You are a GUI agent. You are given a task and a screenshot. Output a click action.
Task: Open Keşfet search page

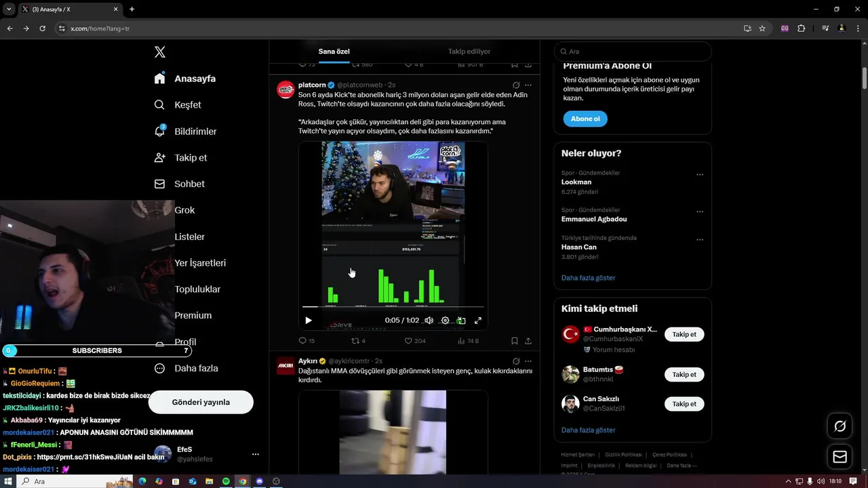177,105
